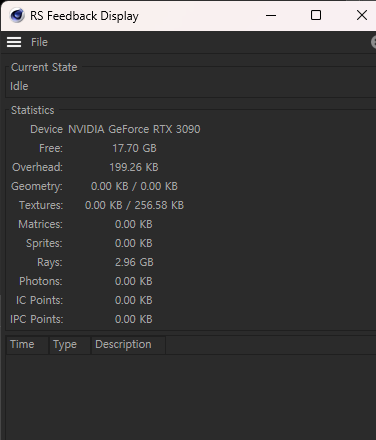Click the Geometry value 0.00 KB / 0.00 KB
This screenshot has width=376, height=440.
(134, 186)
